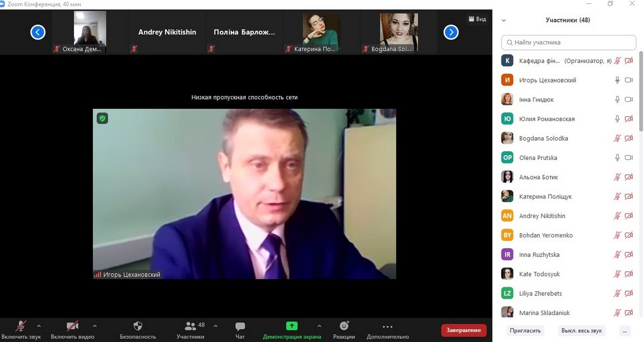Screen dimensions: 644x342
Task: Expand audio options arrow beside microphone
Action: pyautogui.click(x=39, y=325)
